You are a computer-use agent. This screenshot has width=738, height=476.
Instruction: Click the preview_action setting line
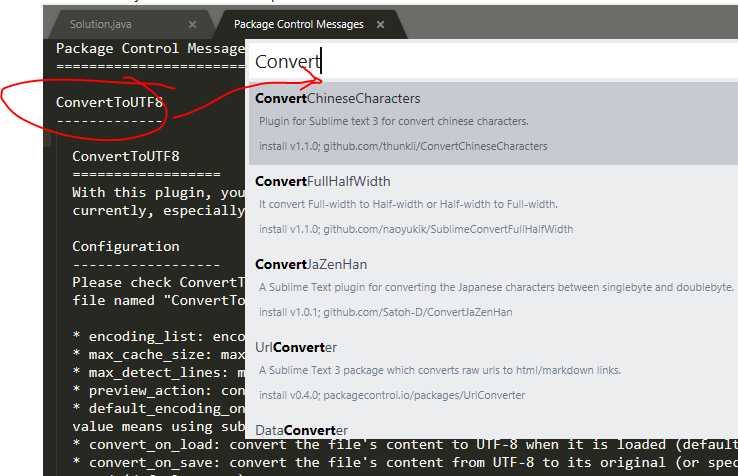click(x=159, y=391)
